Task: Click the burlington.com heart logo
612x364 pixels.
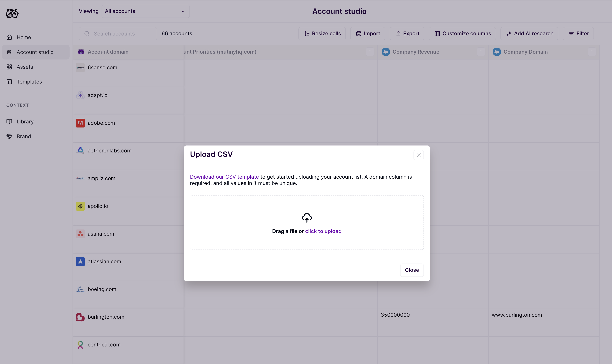Action: (80, 317)
